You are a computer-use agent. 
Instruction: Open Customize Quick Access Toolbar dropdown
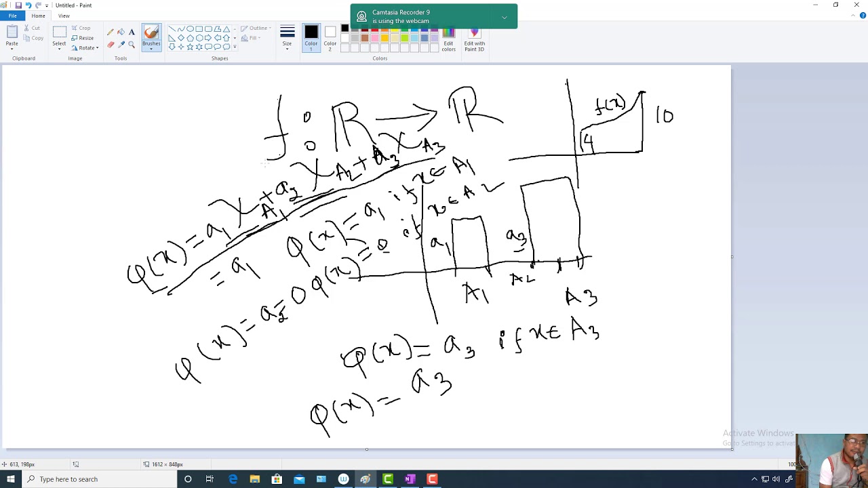[47, 5]
